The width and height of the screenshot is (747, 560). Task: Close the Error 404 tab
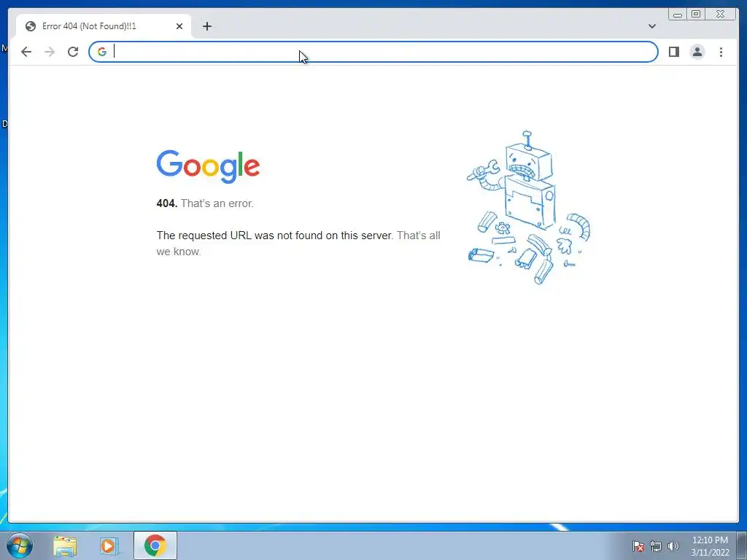click(x=179, y=26)
